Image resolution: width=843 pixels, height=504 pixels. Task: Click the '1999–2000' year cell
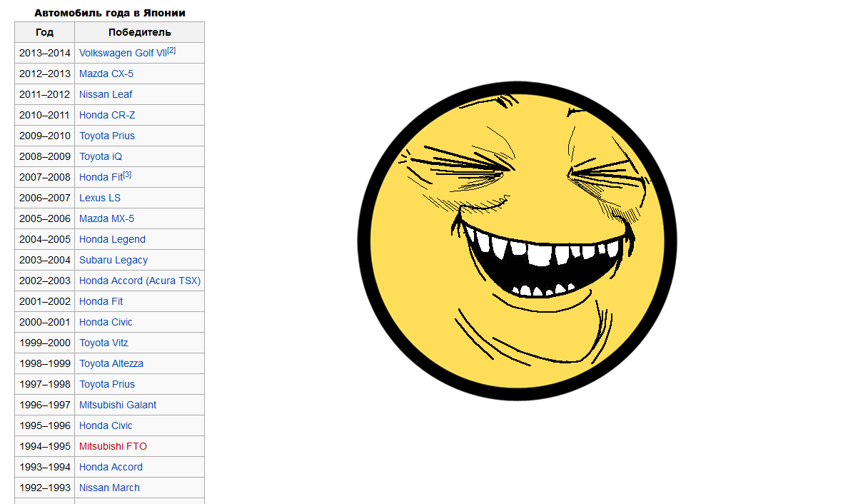[45, 343]
